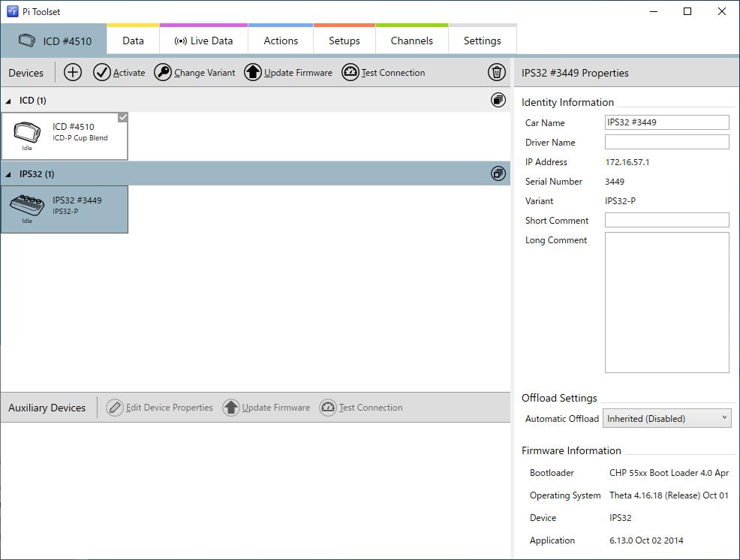740x560 pixels.
Task: Switch to the Actions tab
Action: tap(281, 41)
